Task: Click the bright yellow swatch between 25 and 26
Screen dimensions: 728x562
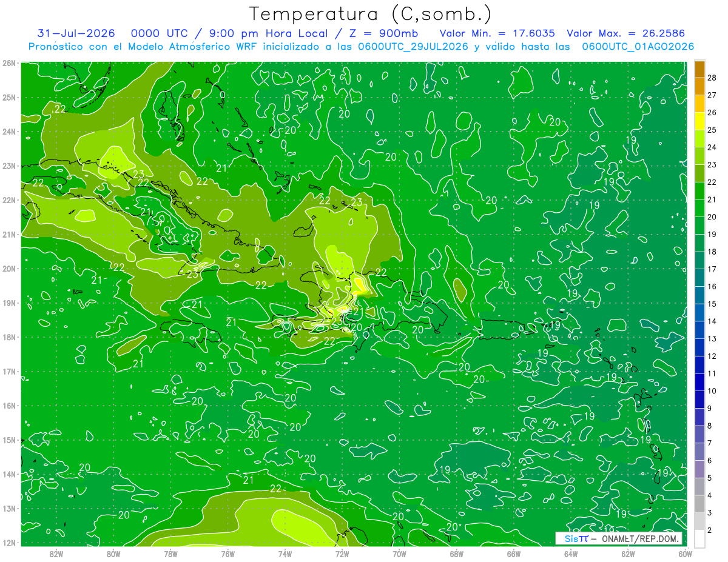Action: click(x=699, y=121)
